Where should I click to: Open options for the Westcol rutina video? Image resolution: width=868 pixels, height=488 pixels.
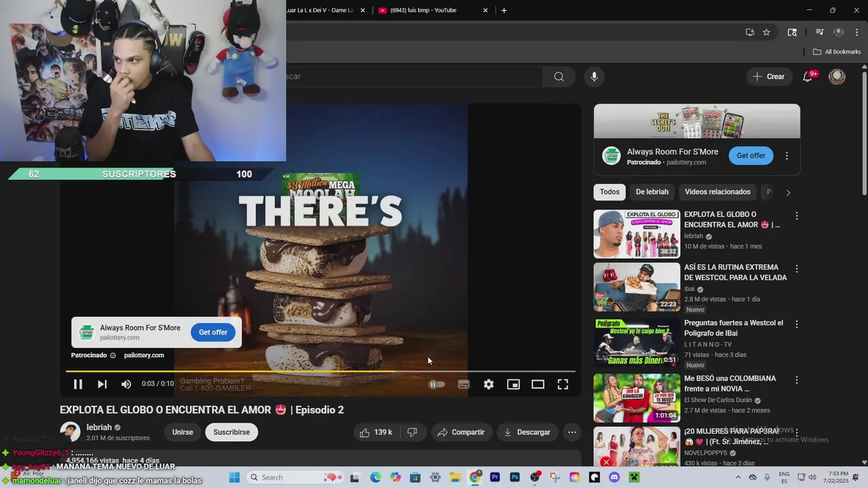(797, 269)
